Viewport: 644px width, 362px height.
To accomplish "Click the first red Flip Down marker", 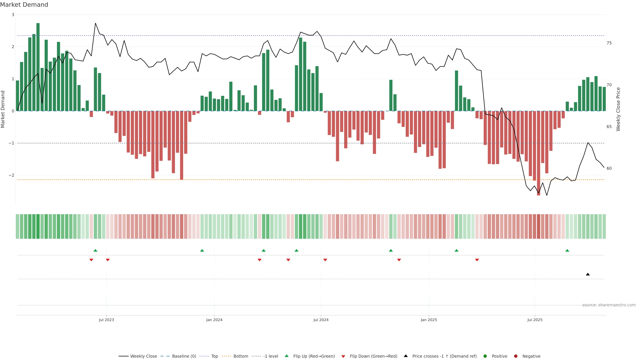I will [91, 260].
